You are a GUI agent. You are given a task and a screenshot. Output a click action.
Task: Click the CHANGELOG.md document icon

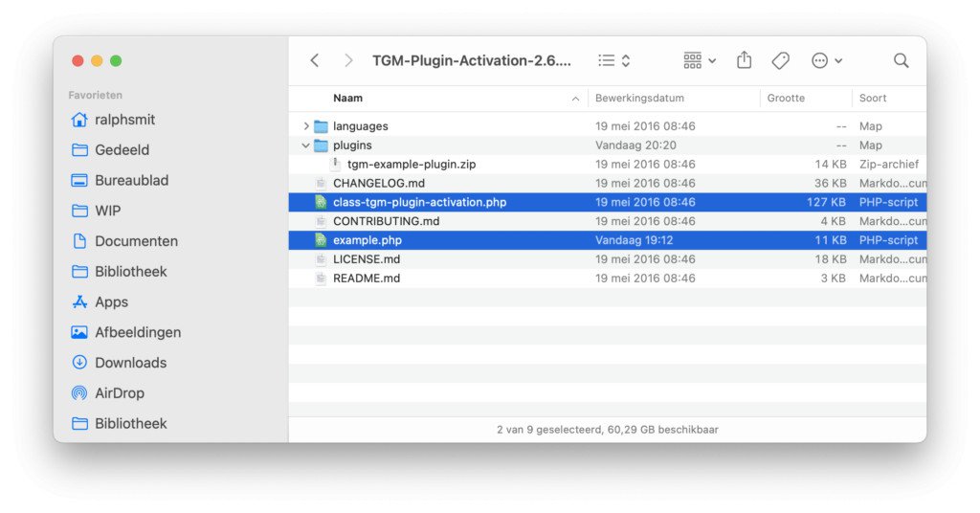coord(321,184)
